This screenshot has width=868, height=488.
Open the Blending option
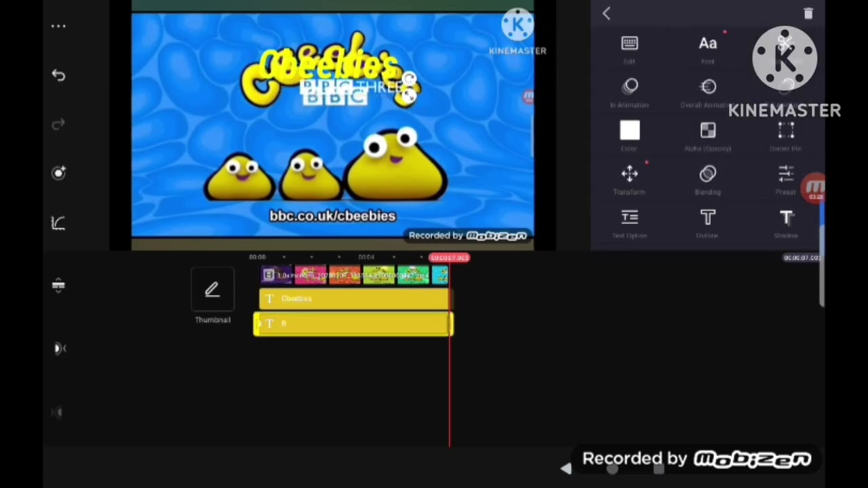[708, 180]
